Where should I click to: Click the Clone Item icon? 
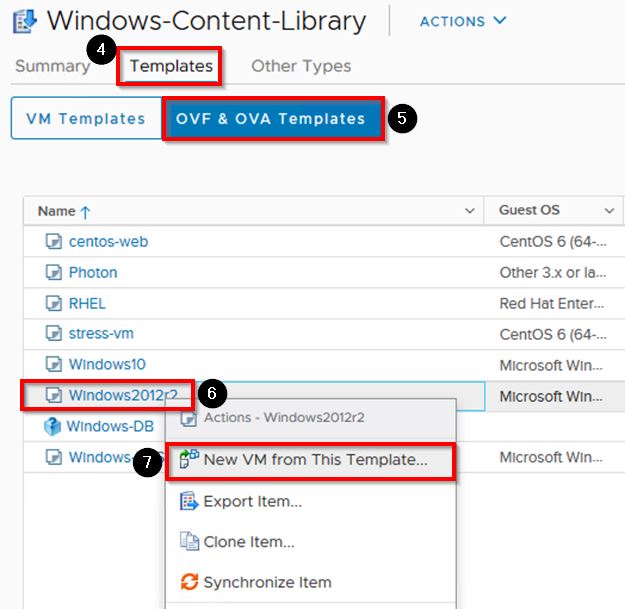[189, 541]
